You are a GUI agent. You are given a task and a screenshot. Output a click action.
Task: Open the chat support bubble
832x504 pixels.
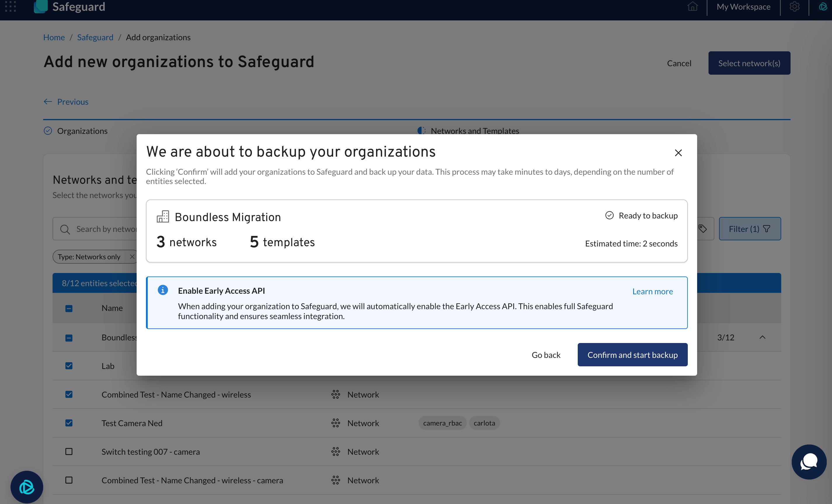(809, 461)
